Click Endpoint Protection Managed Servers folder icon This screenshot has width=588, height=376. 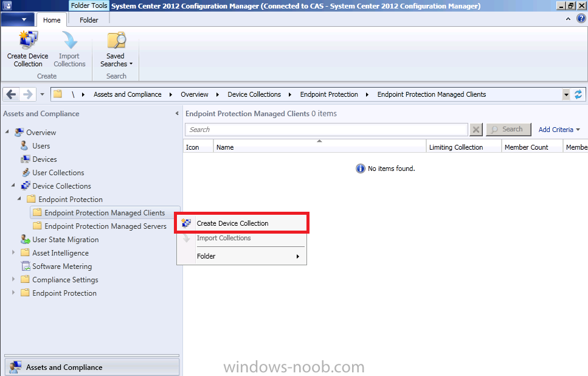(37, 226)
